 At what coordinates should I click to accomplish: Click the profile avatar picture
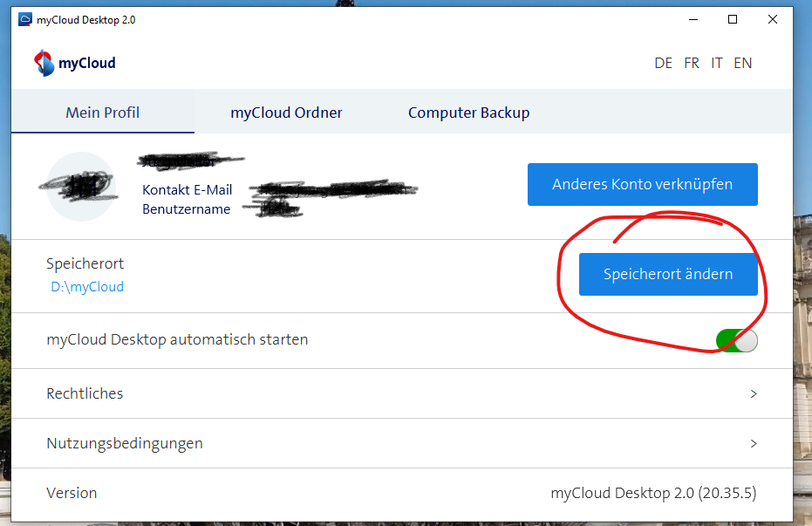click(x=81, y=187)
